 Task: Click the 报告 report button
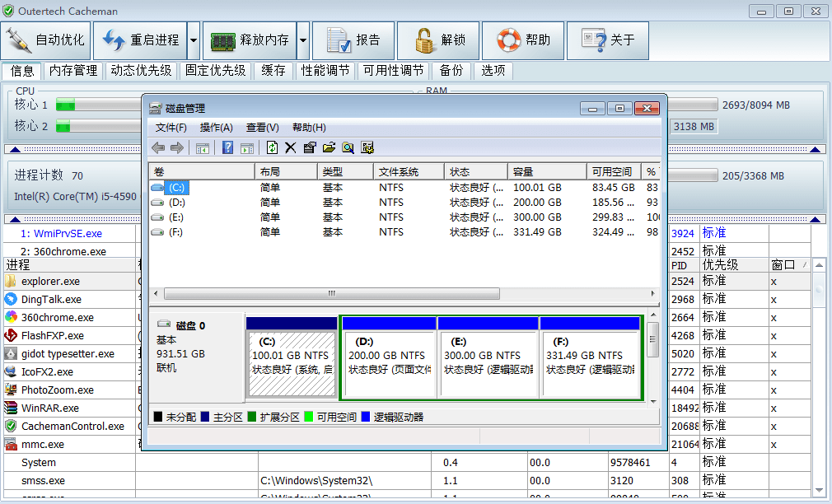pyautogui.click(x=353, y=40)
